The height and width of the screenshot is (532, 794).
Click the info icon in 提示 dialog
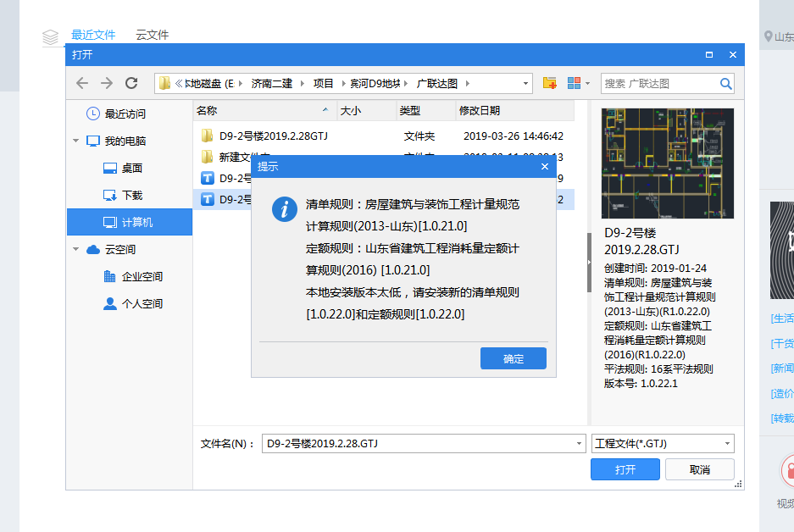tap(285, 209)
